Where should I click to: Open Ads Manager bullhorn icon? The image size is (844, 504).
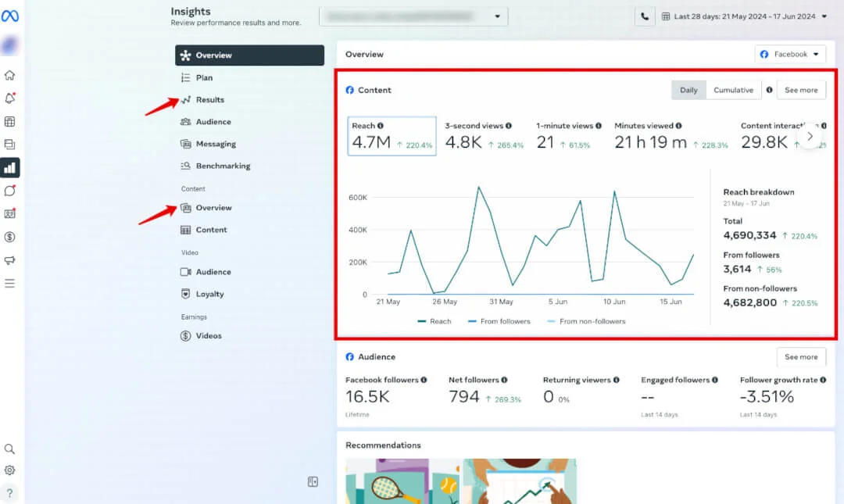(x=9, y=260)
